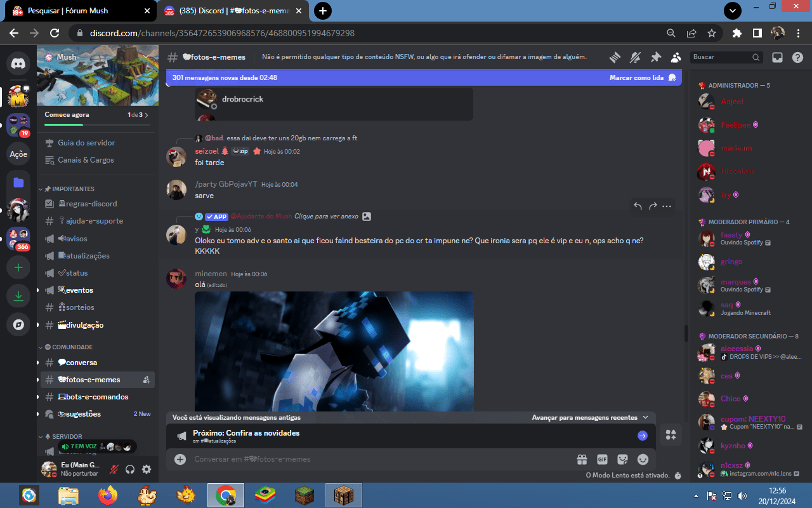Open minemen's Minecraft image attachment
The image size is (812, 508).
pos(334,351)
